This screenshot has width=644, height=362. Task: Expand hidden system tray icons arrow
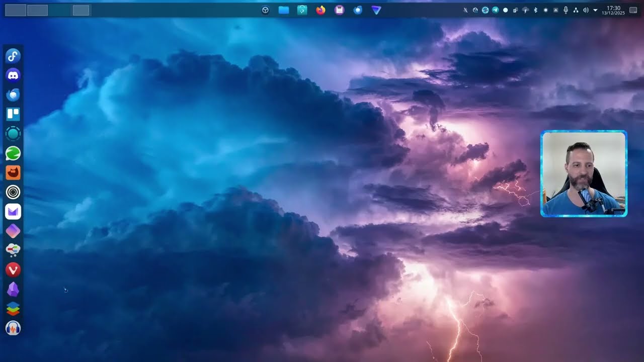[595, 10]
